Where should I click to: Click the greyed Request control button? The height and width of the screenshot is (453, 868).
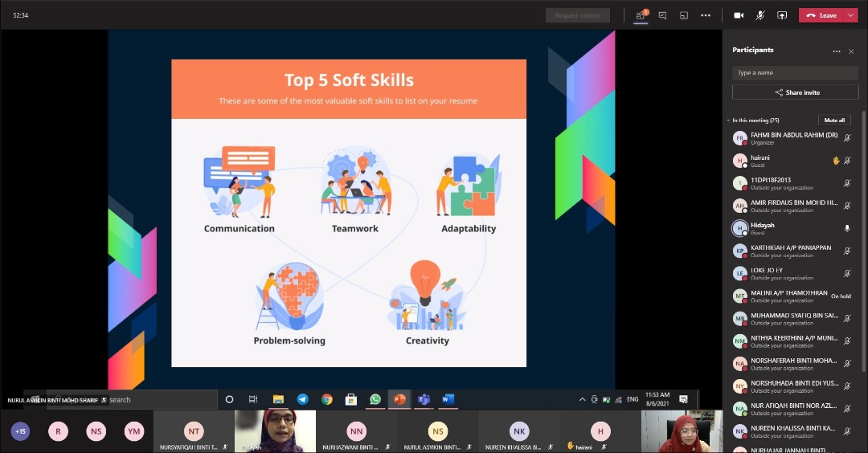pos(577,15)
